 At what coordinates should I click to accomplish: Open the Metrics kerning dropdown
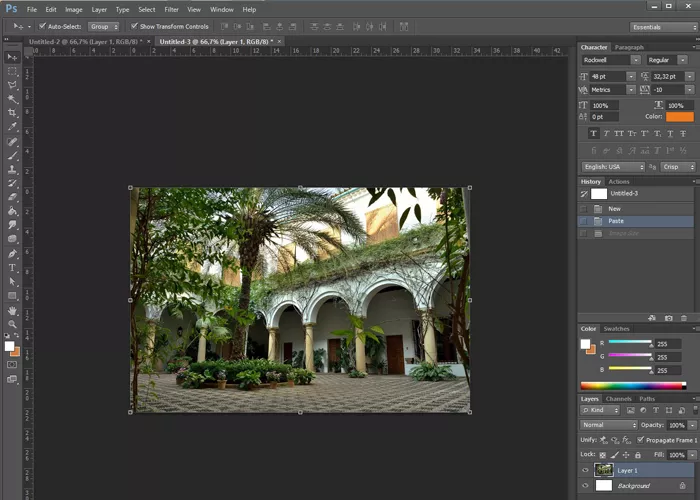tap(631, 90)
